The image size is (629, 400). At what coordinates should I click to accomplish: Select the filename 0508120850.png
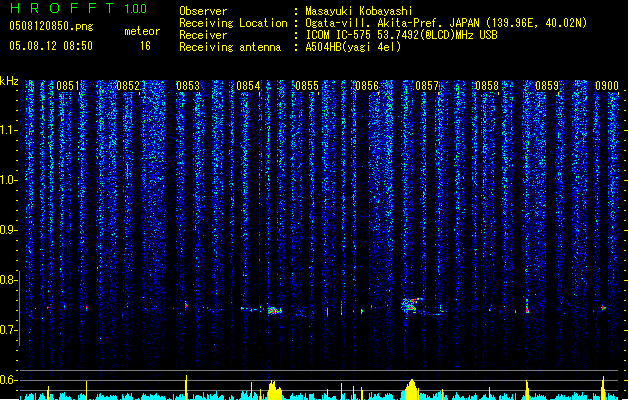click(51, 26)
